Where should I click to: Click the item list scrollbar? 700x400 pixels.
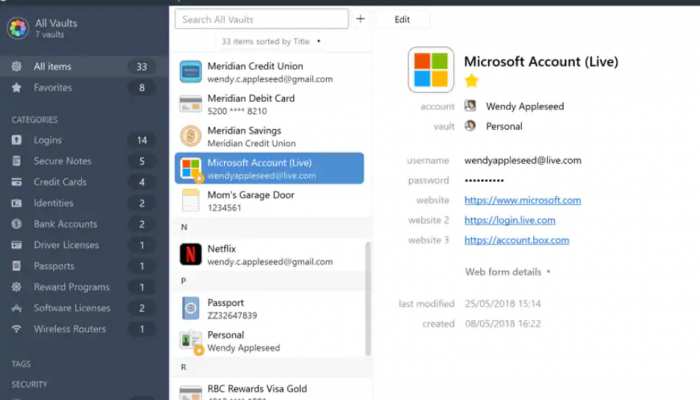[x=368, y=298]
